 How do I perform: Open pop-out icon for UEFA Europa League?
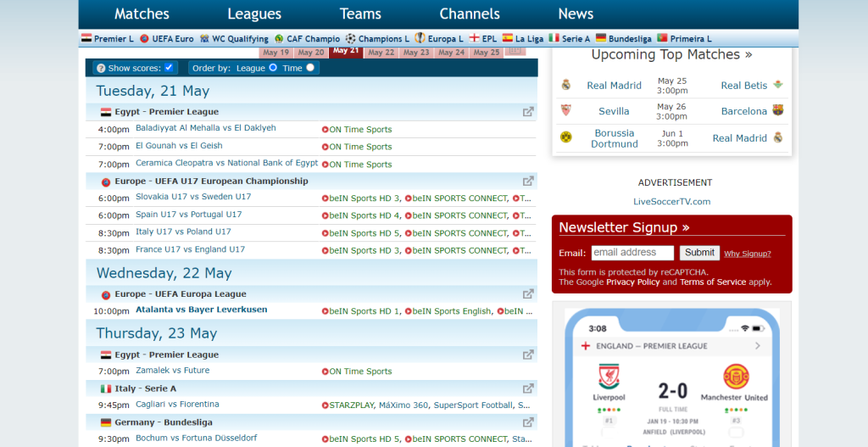tap(528, 294)
